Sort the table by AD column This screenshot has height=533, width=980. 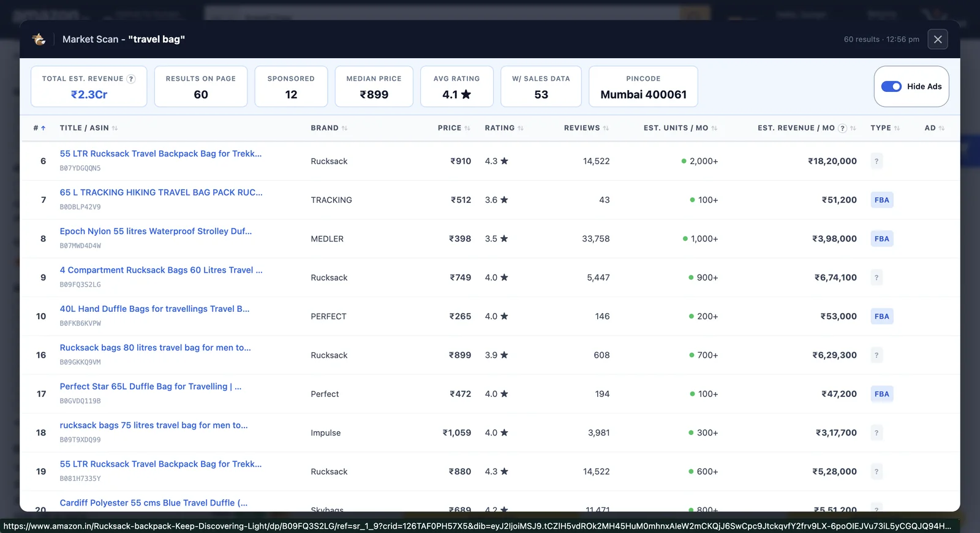tap(935, 128)
